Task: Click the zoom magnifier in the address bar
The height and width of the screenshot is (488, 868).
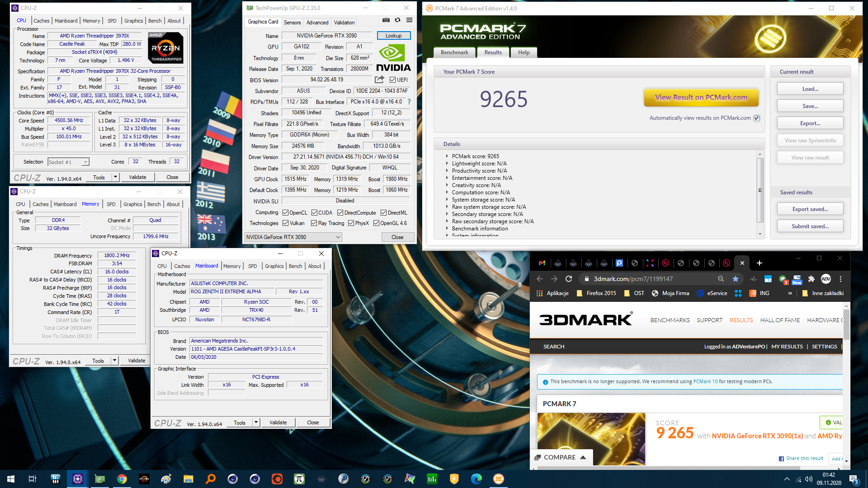Action: tap(721, 279)
